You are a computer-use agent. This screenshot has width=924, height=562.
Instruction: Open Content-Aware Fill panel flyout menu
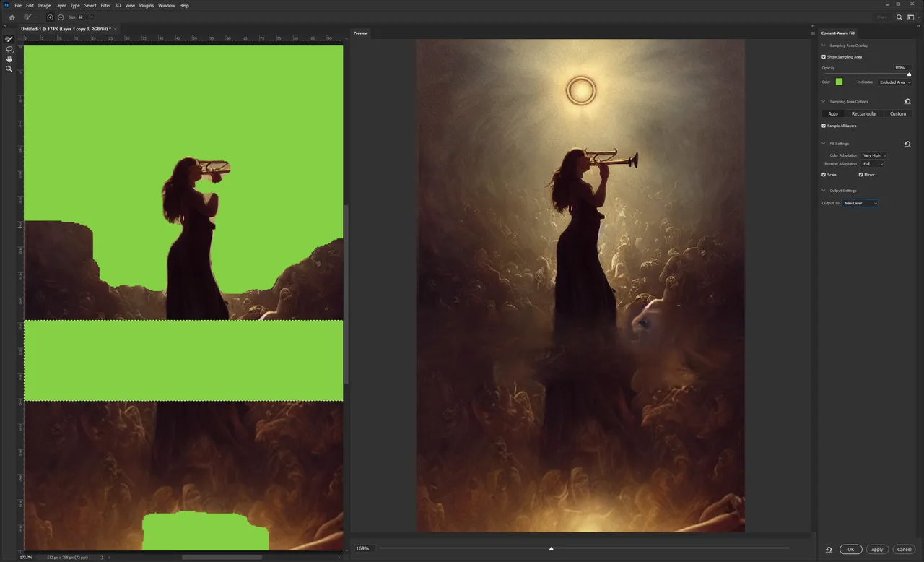click(x=812, y=33)
